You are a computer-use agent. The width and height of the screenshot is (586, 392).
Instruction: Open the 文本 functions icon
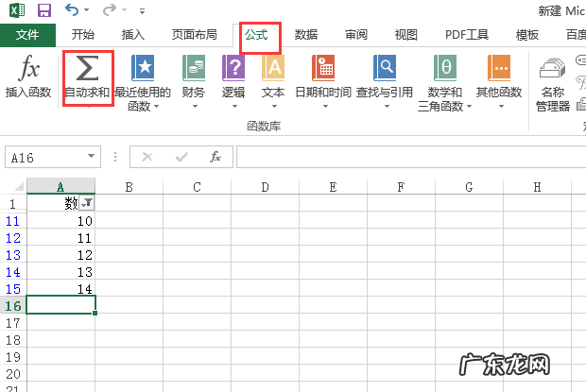[273, 68]
